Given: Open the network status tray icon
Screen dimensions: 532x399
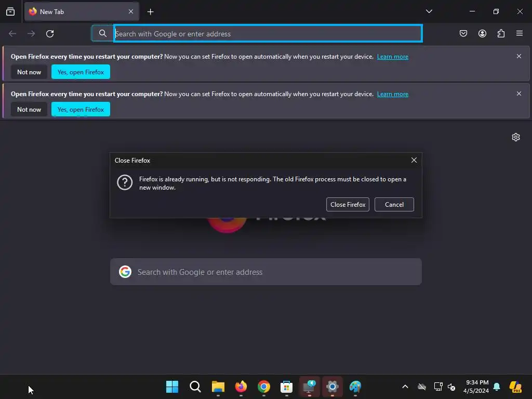Looking at the screenshot, I should click(x=438, y=387).
